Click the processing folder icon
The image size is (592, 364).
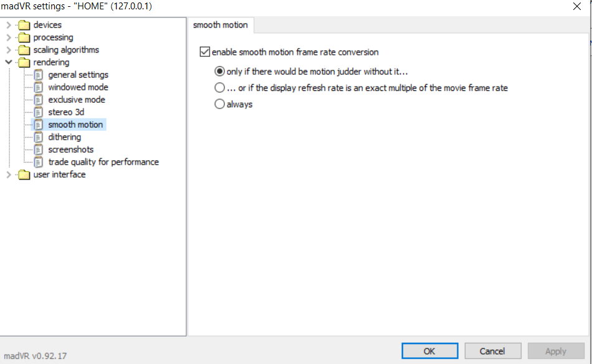click(24, 37)
